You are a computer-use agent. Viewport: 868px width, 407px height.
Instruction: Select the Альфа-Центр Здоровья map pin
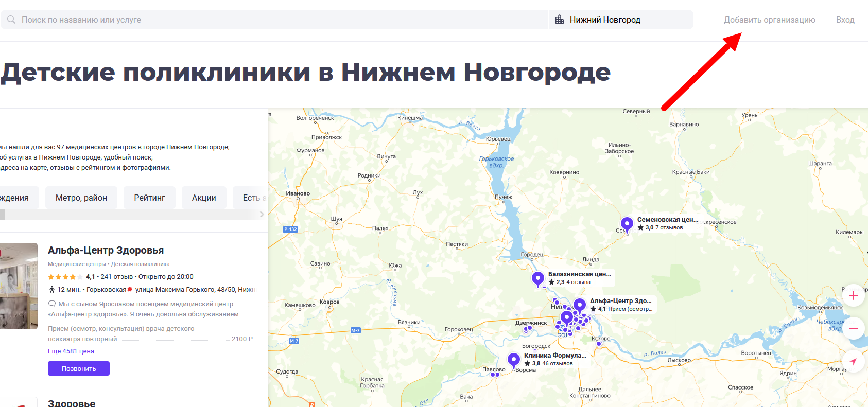[580, 306]
